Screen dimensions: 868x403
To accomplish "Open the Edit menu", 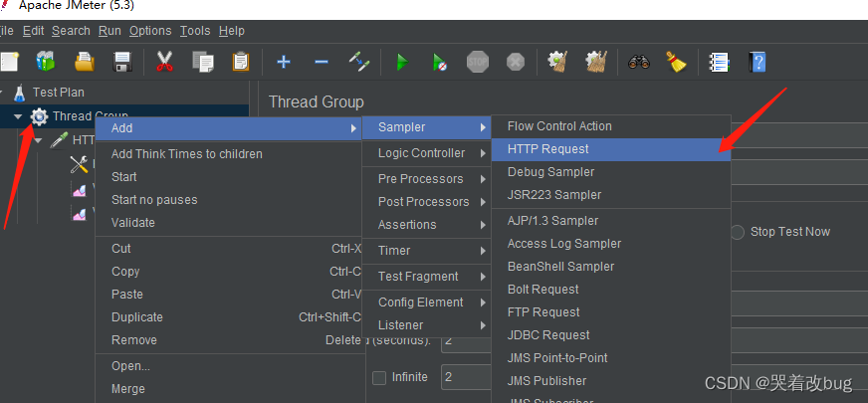I will tap(33, 31).
